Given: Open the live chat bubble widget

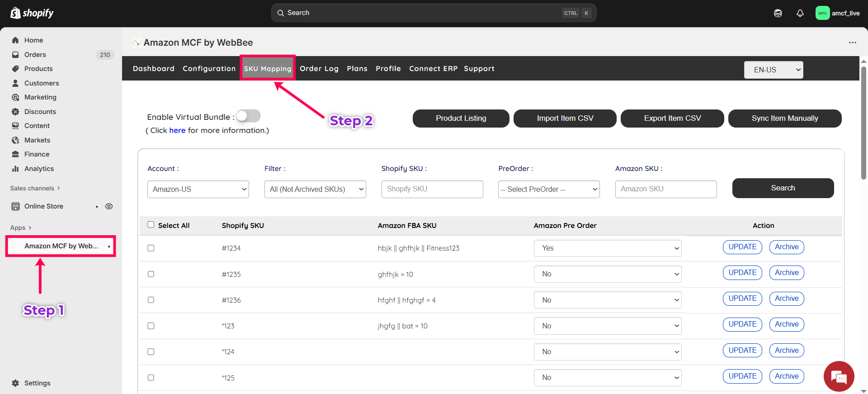Looking at the screenshot, I should pos(839,376).
